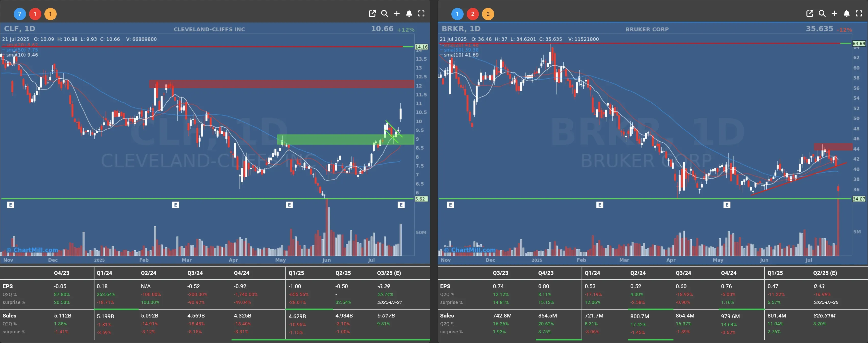This screenshot has height=343, width=868.
Task: Click the search icon on BRKR panel
Action: coord(822,14)
